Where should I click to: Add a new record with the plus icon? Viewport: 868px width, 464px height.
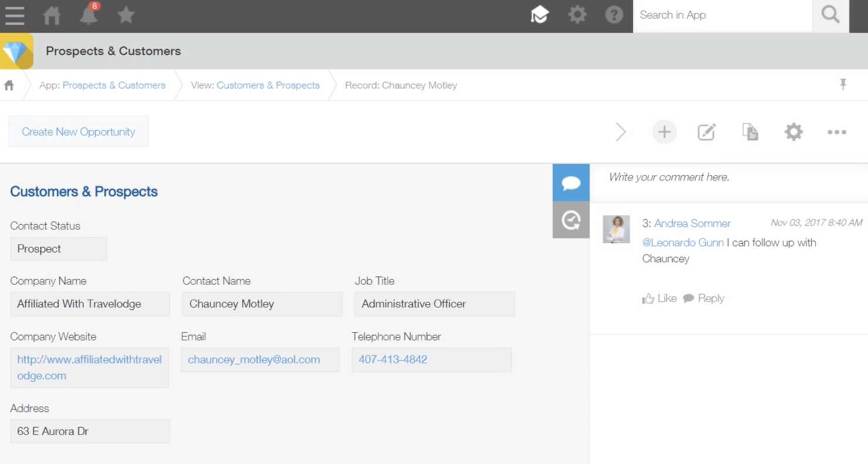[x=664, y=131]
